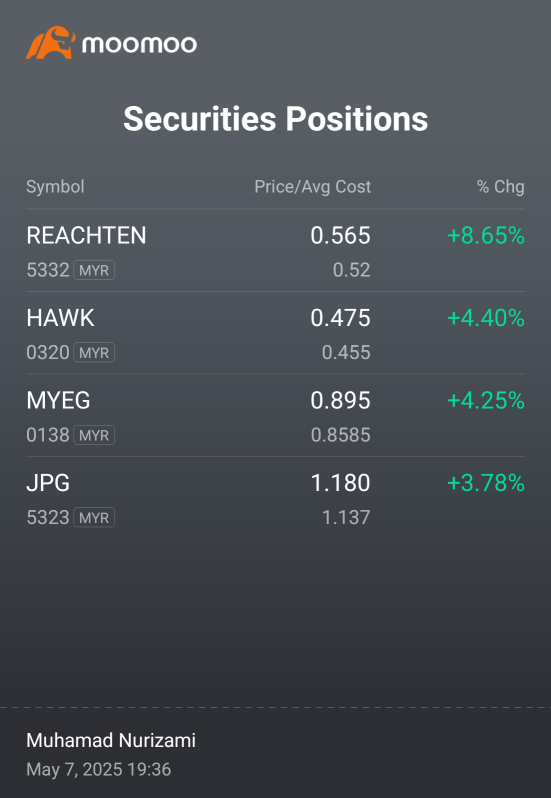This screenshot has height=798, width=551.
Task: Click MYEG's +4.25% change value
Action: tap(486, 401)
